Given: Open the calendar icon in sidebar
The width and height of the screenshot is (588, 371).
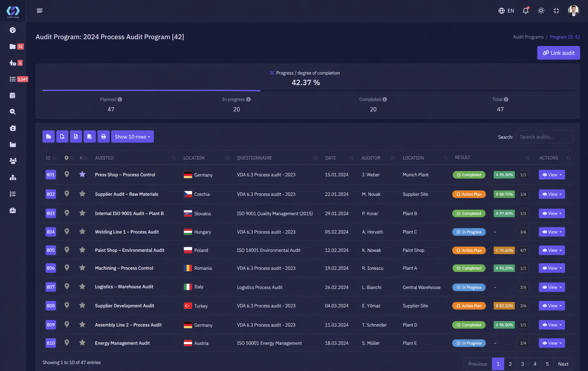Looking at the screenshot, I should pos(13,95).
